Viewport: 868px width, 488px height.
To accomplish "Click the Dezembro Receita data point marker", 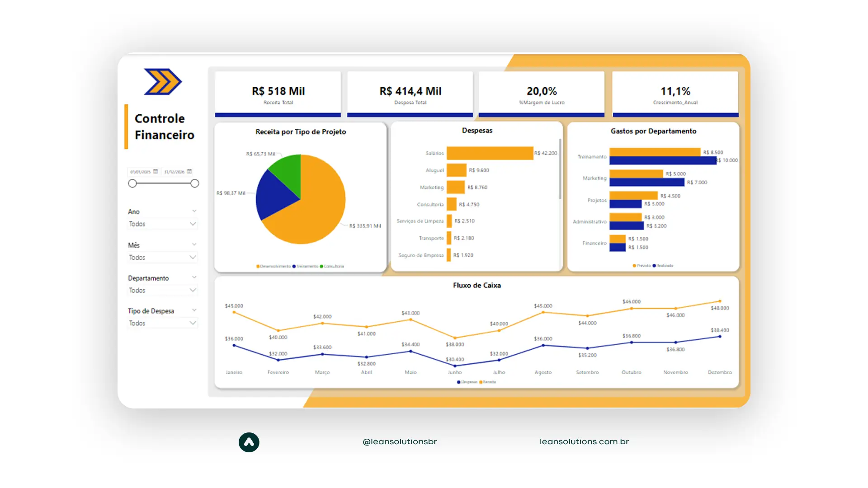I will tap(720, 301).
